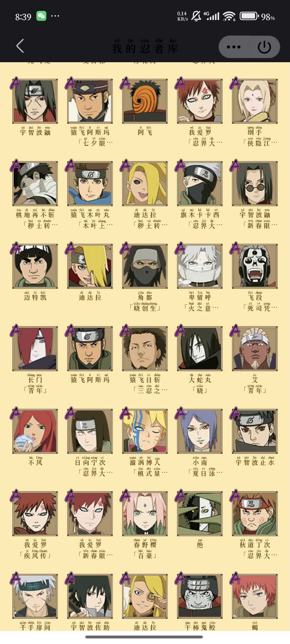This screenshot has width=290, height=644.
Task: Select 飞段 skull-face portrait
Action: tap(255, 266)
